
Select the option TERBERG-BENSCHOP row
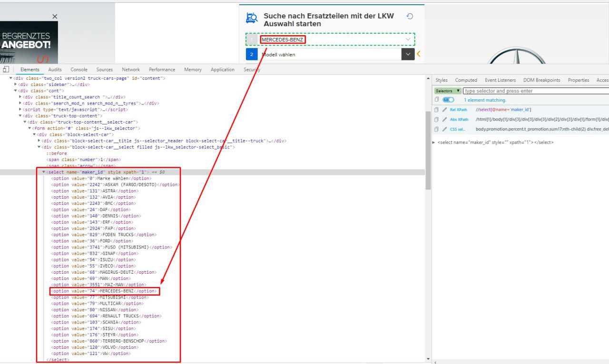pos(109,341)
